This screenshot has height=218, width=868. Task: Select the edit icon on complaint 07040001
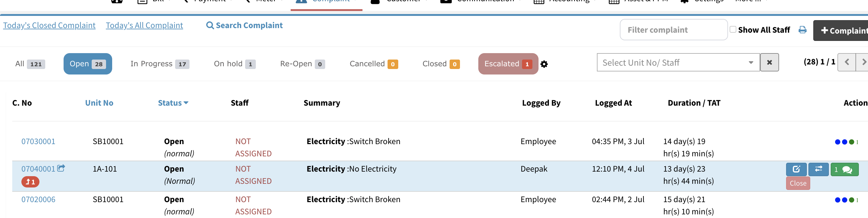click(x=796, y=169)
